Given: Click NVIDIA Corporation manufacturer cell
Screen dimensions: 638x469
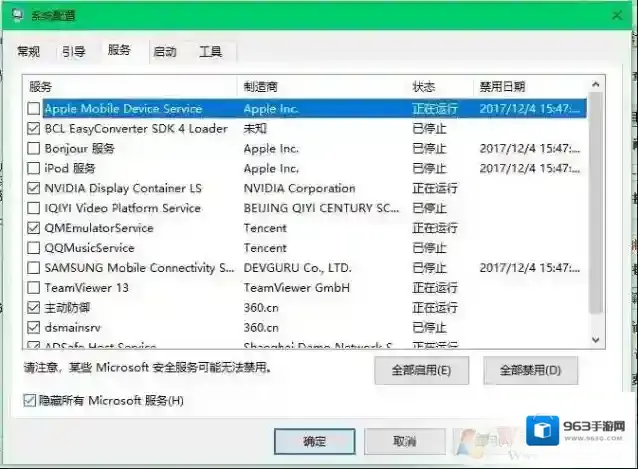Looking at the screenshot, I should pos(299,188).
